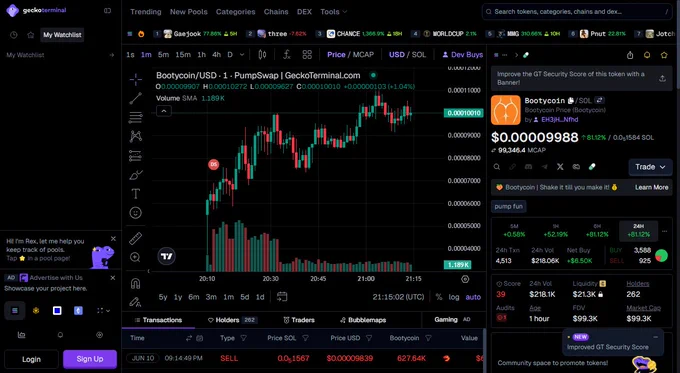Open the New Pools page
The height and width of the screenshot is (373, 680).
pyautogui.click(x=189, y=12)
